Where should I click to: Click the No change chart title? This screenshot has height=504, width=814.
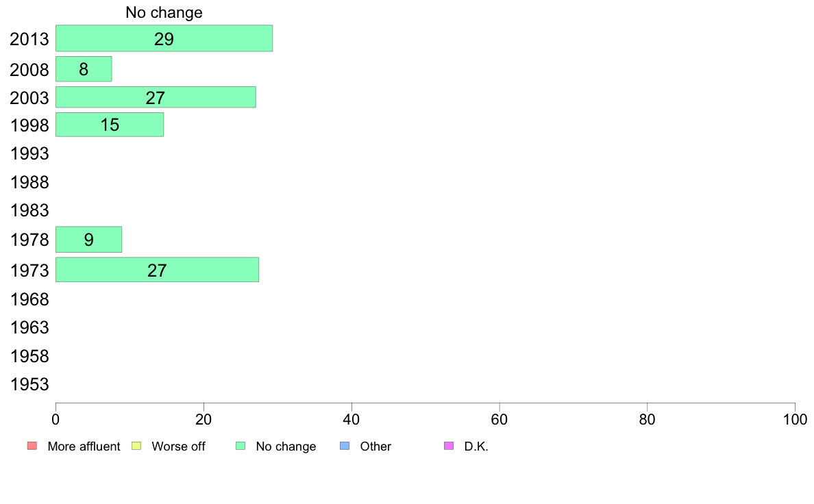(164, 12)
